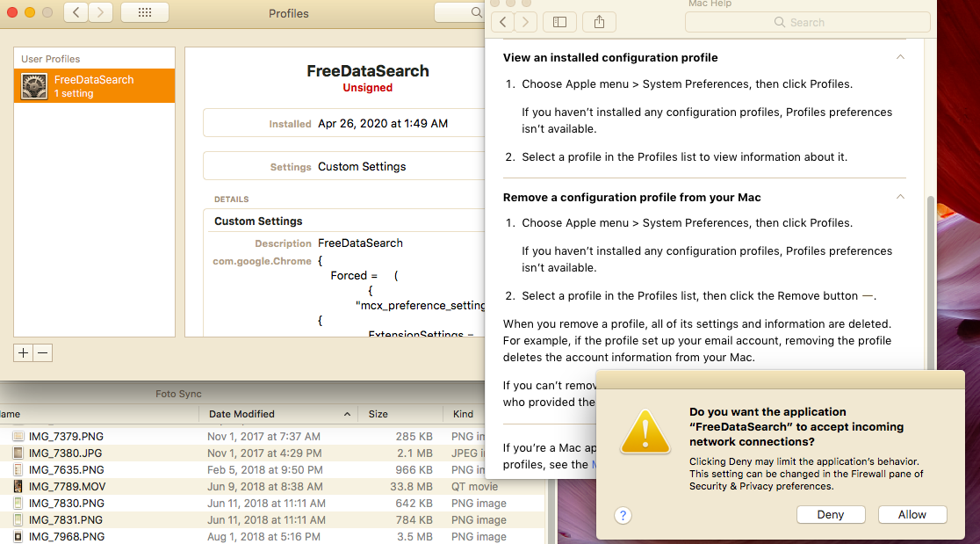Select the file IMG_7635.PNG
The height and width of the screenshot is (544, 980).
pyautogui.click(x=66, y=469)
